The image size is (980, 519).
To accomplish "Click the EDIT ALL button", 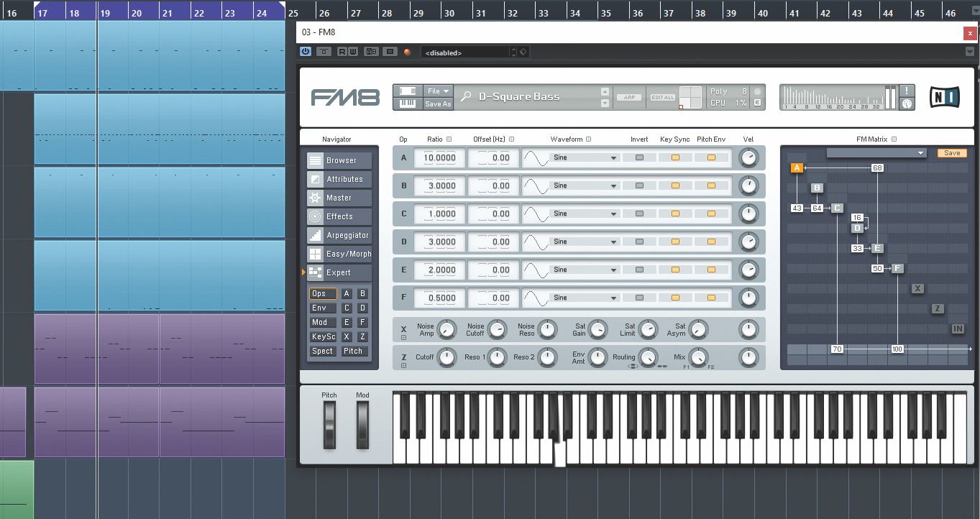I will (x=662, y=97).
